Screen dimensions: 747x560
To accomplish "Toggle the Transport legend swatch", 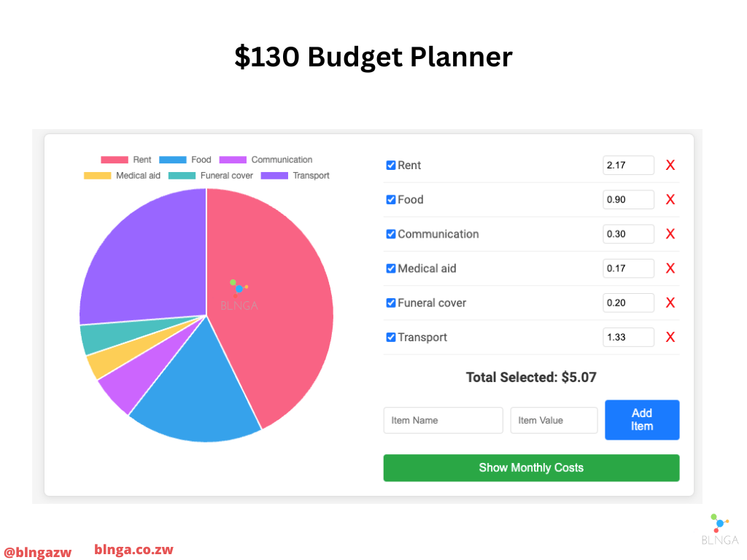I will tap(274, 176).
